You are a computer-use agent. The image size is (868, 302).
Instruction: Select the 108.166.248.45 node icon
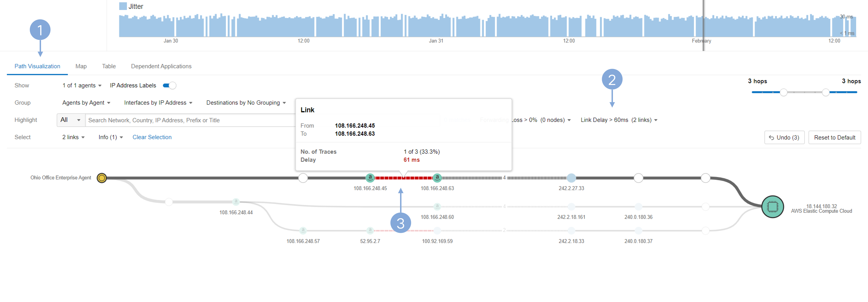click(x=370, y=177)
